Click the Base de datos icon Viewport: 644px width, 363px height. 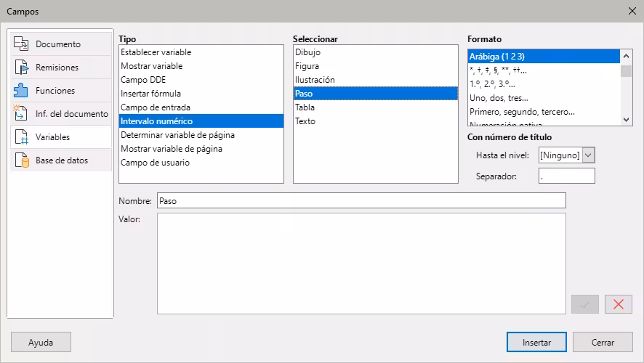21,160
